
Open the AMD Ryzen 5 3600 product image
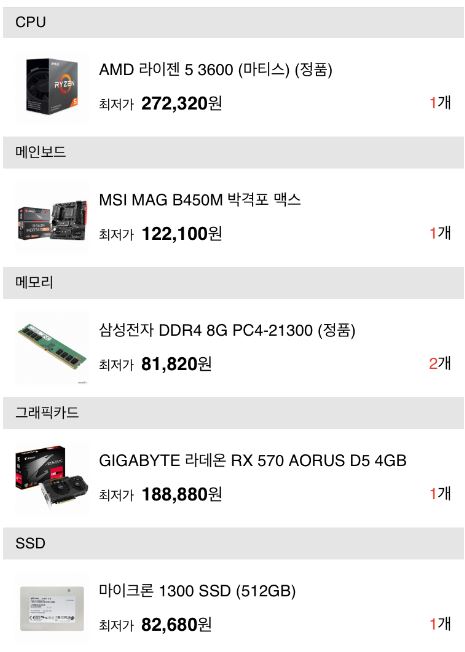[x=52, y=86]
